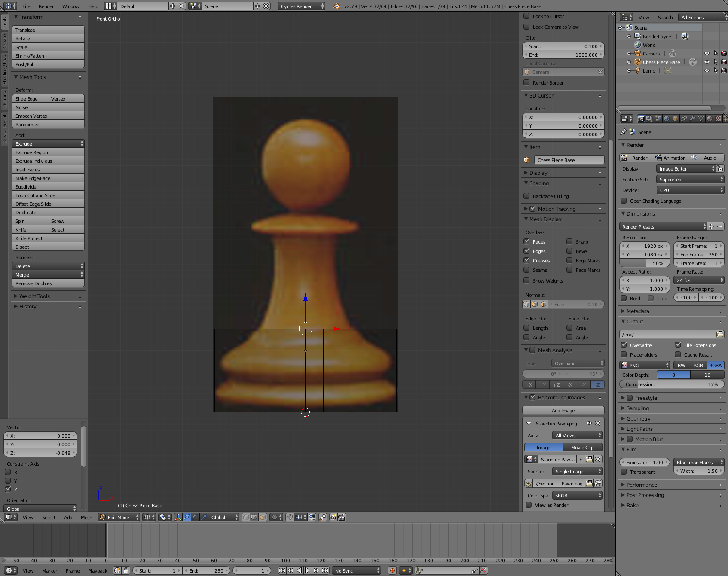Open the Delete dropdown under Remove
The image size is (728, 576).
coord(48,266)
